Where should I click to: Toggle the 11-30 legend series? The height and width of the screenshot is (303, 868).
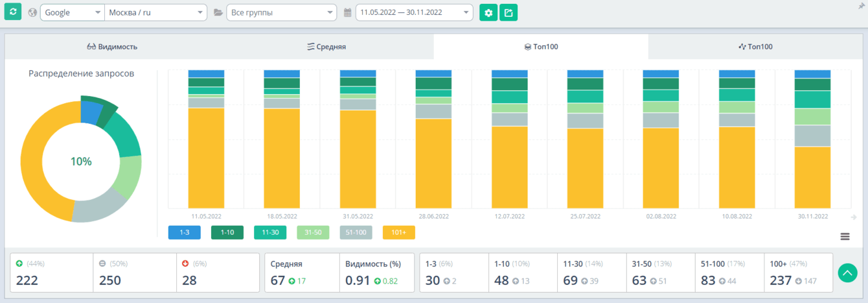click(270, 232)
